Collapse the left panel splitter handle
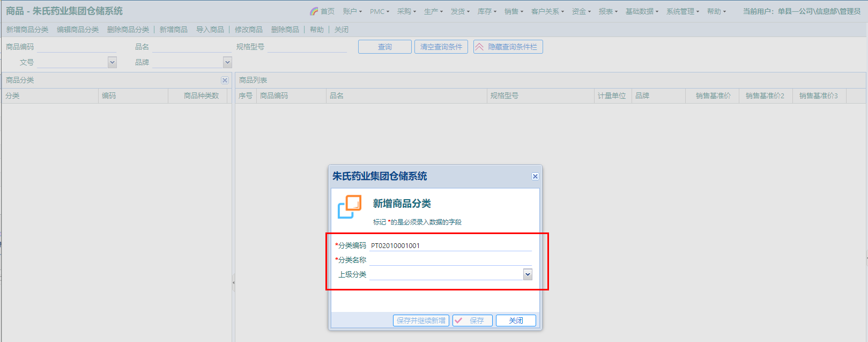 [233, 282]
